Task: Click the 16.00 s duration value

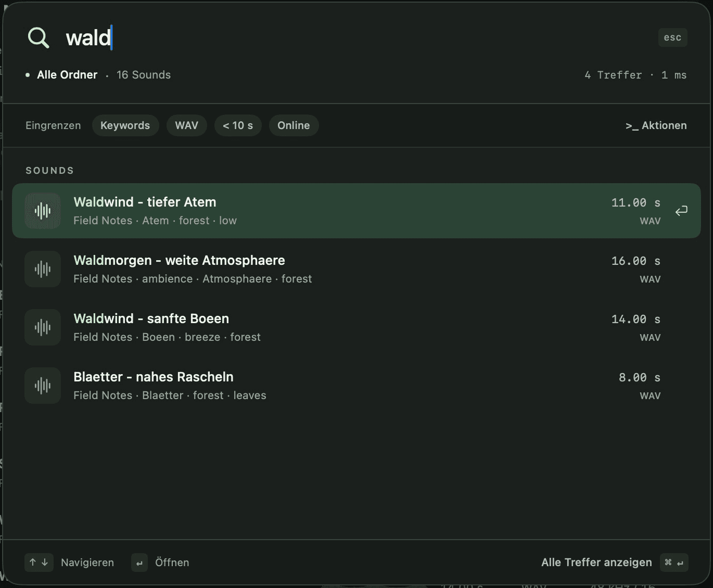Action: coord(636,261)
